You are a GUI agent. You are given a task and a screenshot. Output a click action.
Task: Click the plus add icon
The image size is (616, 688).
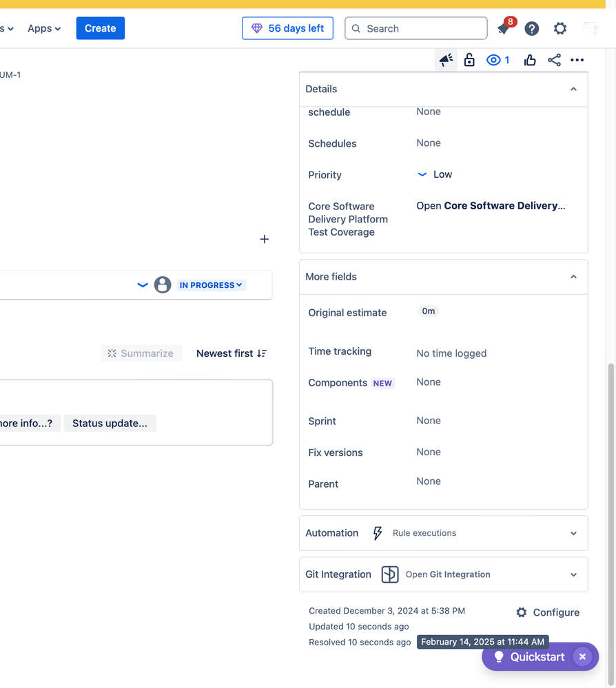click(x=265, y=239)
